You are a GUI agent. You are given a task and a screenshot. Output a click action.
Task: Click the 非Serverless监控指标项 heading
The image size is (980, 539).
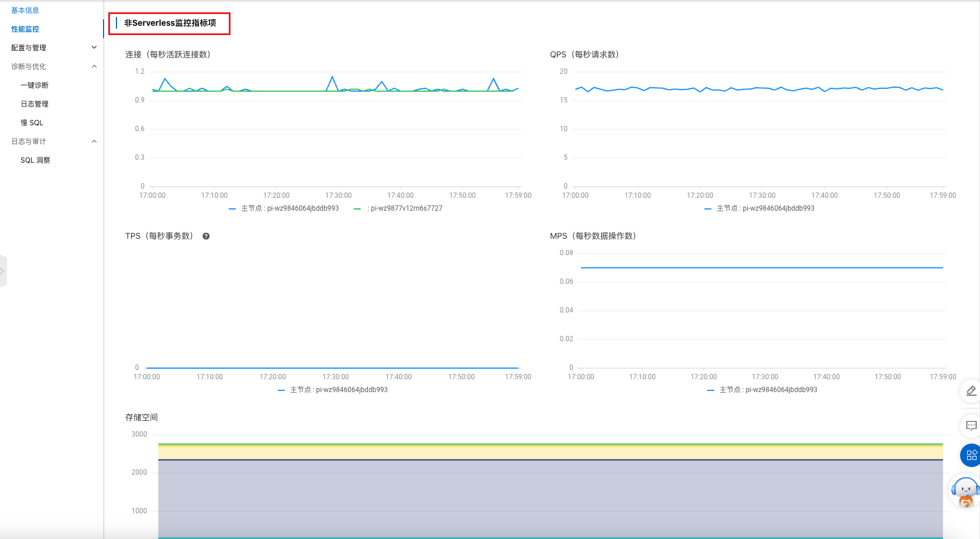pyautogui.click(x=170, y=23)
